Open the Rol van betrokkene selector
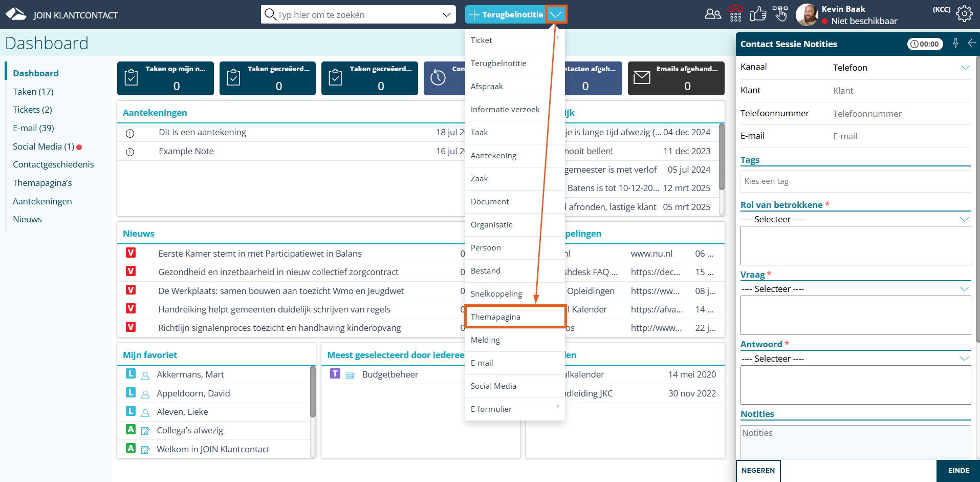980x482 pixels. click(x=855, y=219)
